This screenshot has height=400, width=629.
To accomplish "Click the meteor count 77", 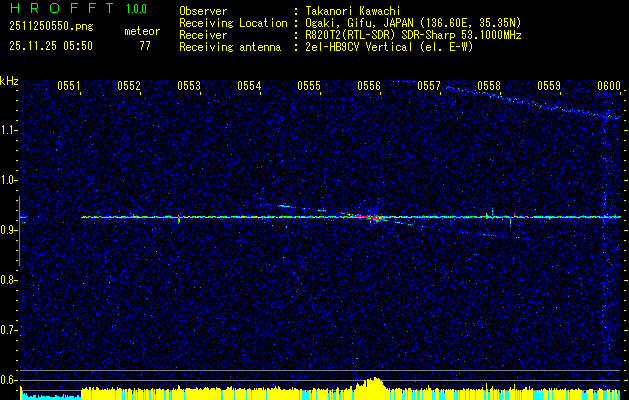I will [145, 46].
